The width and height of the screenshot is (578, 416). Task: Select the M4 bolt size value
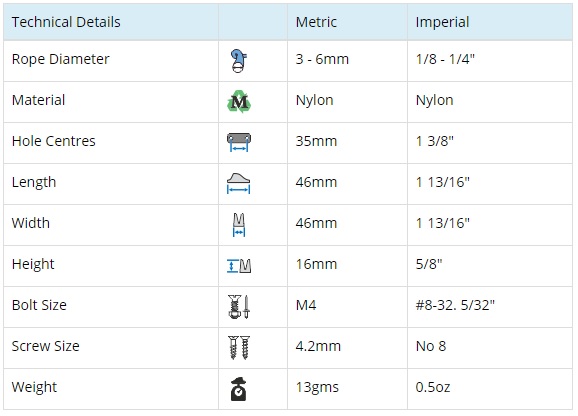[x=306, y=305]
